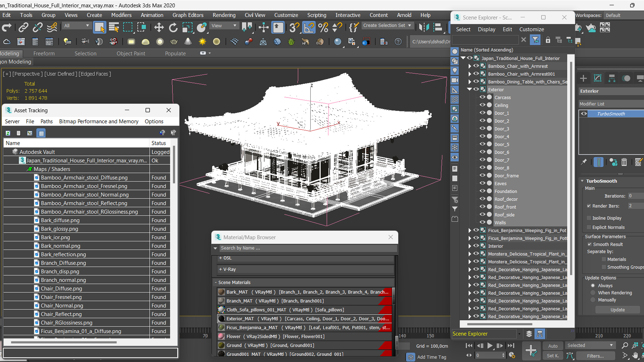The image size is (644, 362).
Task: Toggle the Scene Explorer filter funnel
Action: 535,40
